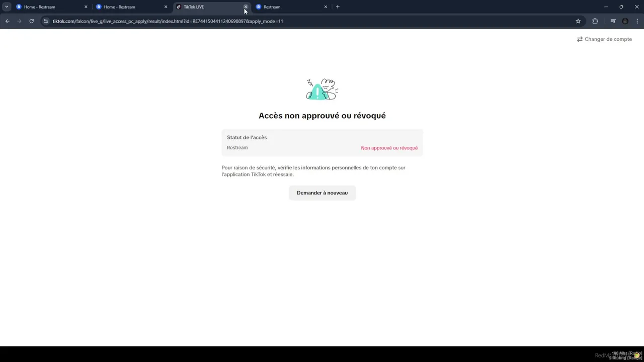The image size is (644, 362).
Task: Restore down the browser window
Action: point(621,7)
